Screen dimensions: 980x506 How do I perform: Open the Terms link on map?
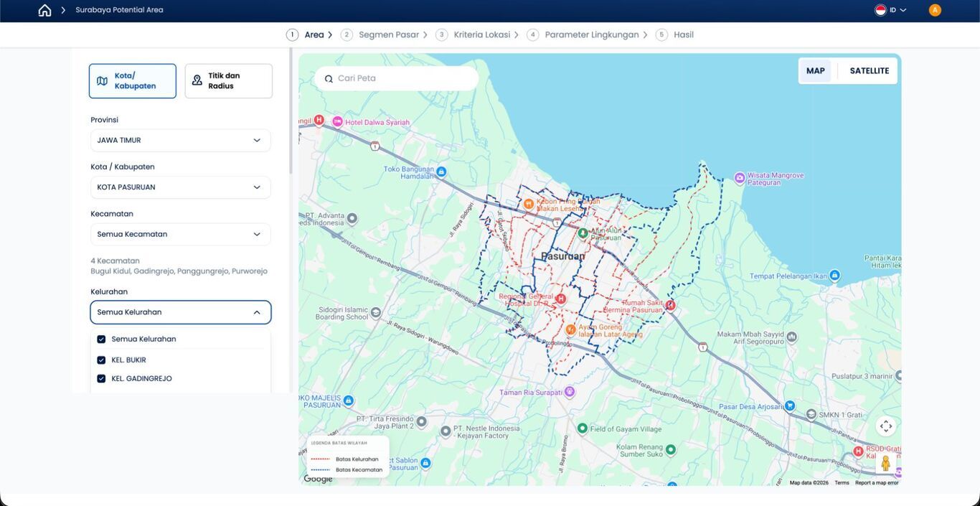(842, 483)
